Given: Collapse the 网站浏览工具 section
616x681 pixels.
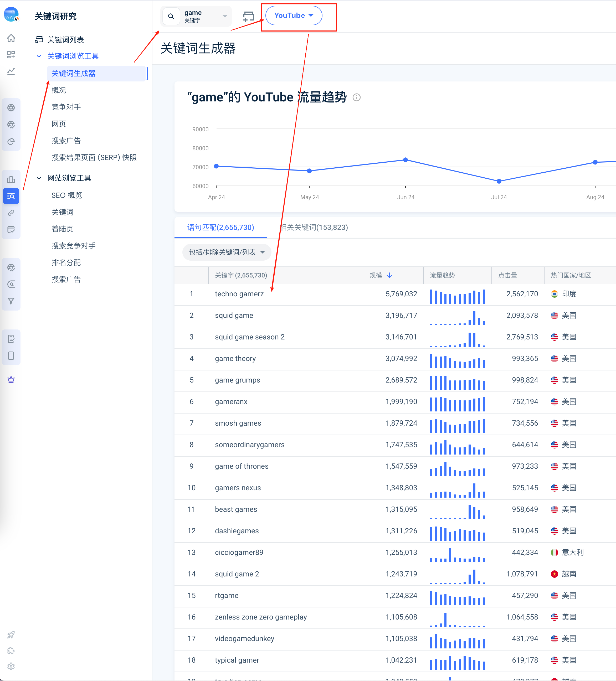Looking at the screenshot, I should (x=39, y=178).
